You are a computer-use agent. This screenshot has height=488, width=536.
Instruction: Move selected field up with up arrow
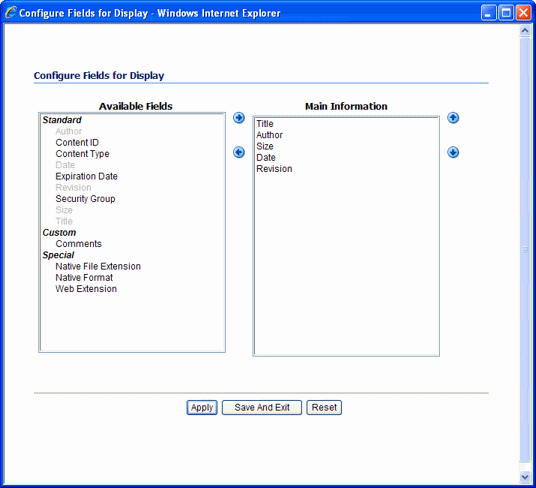(453, 118)
